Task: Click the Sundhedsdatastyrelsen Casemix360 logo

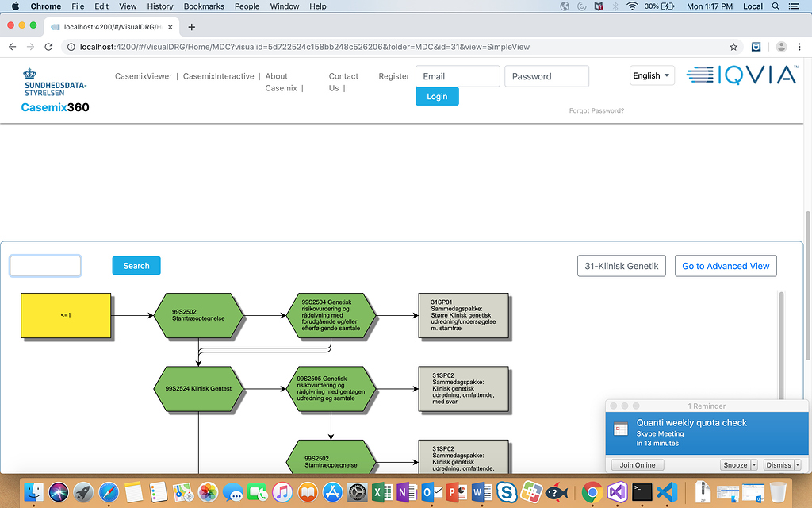Action: (x=55, y=90)
